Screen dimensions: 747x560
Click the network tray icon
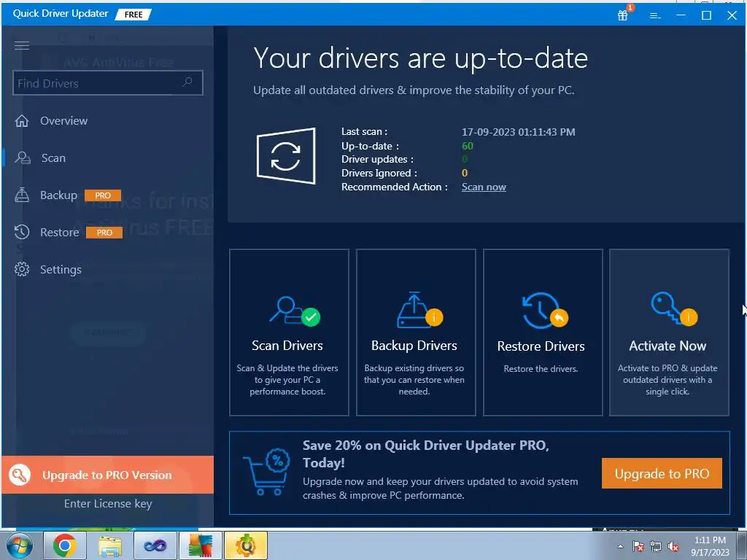pos(656,547)
